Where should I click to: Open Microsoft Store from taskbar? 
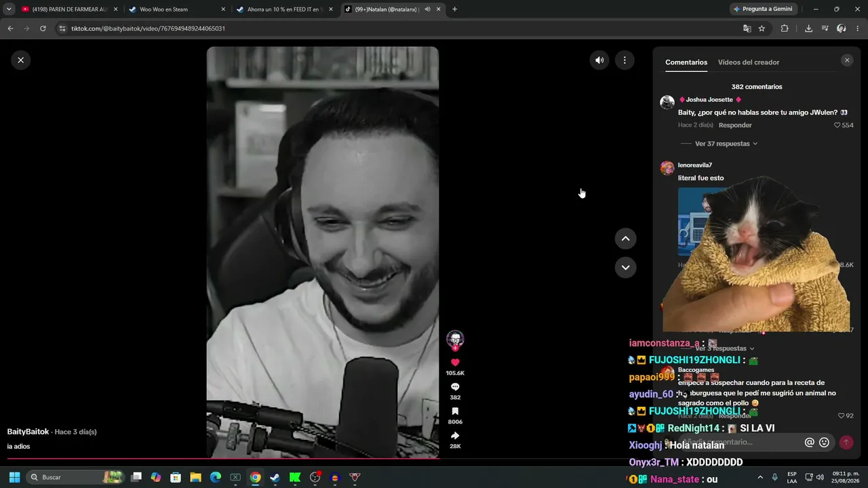(176, 477)
